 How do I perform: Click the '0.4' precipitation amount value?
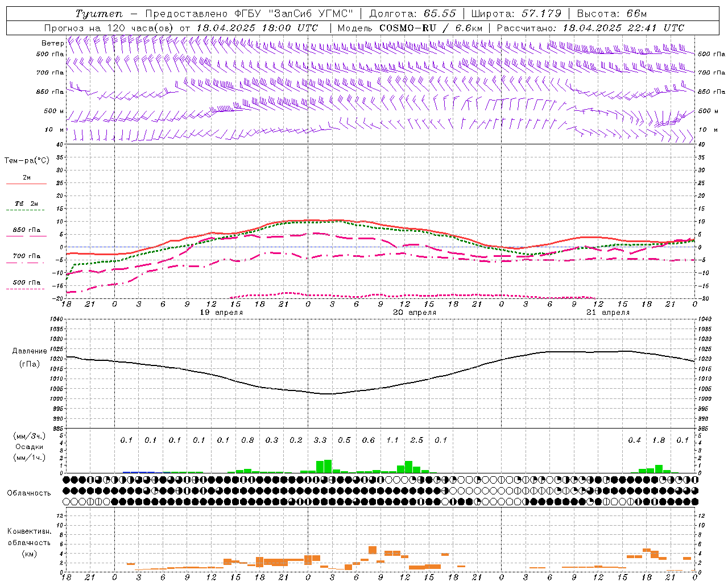coord(634,440)
